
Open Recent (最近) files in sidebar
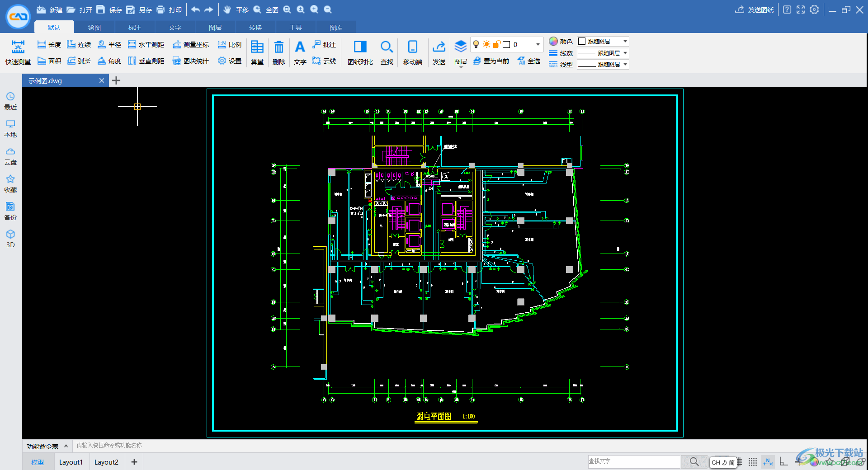tap(10, 101)
